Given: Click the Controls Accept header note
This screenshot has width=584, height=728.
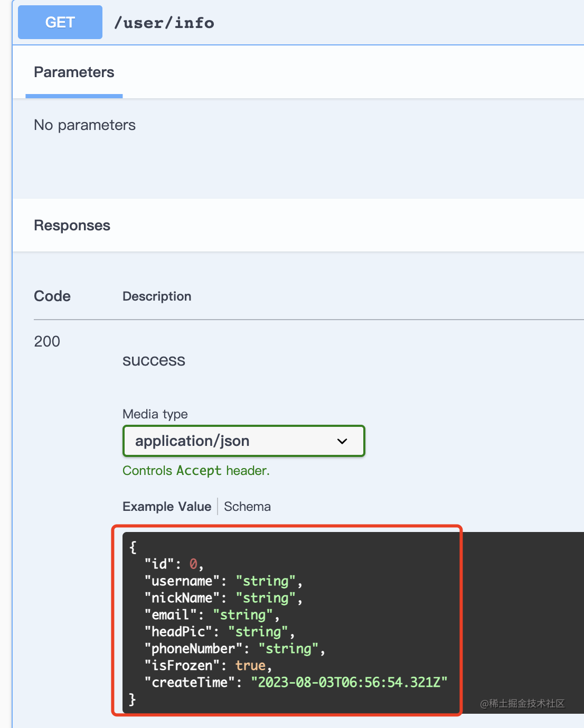Looking at the screenshot, I should (196, 471).
